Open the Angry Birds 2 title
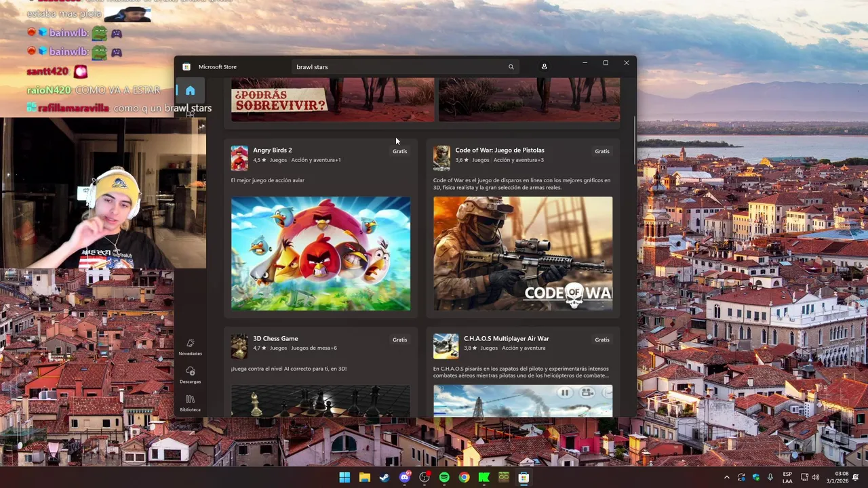The height and width of the screenshot is (488, 868). [273, 150]
